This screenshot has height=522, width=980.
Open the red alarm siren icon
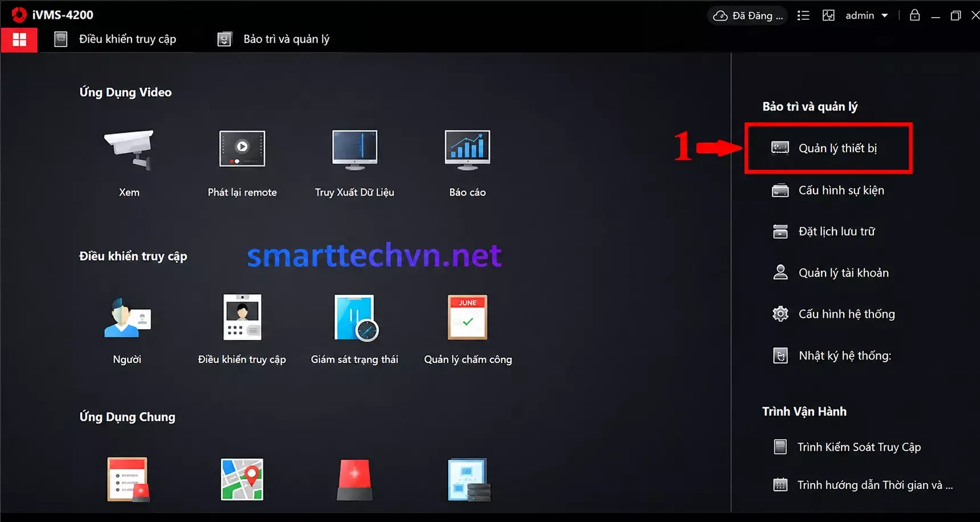tap(355, 480)
